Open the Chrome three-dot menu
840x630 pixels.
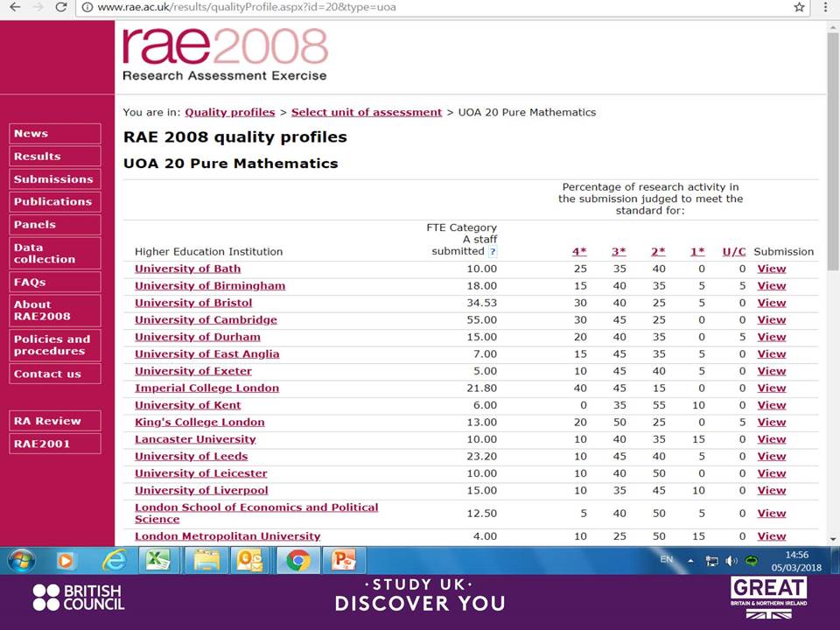pos(825,7)
